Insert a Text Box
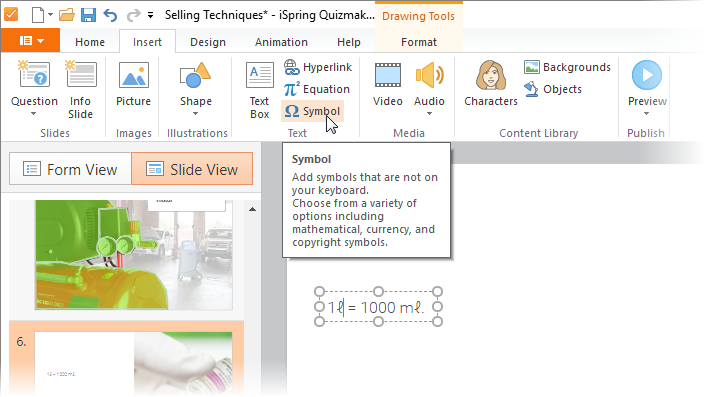Viewport: 705px width, 397px height. tap(259, 90)
